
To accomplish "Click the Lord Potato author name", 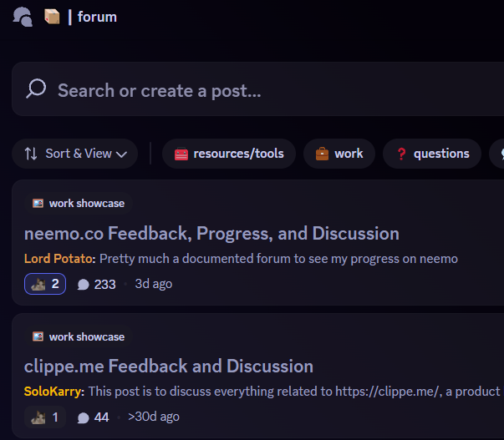I will click(59, 259).
